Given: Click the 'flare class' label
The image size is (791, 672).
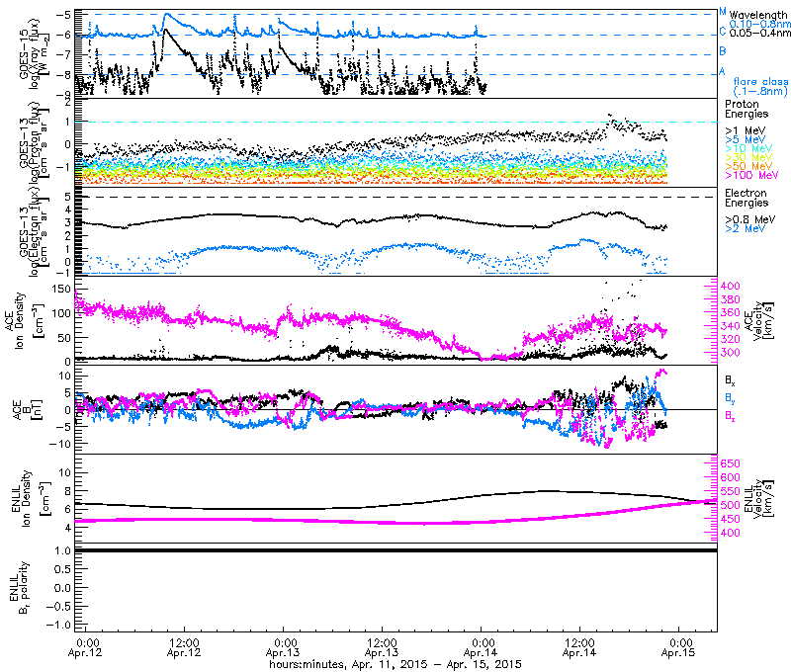Looking at the screenshot, I should (x=760, y=82).
